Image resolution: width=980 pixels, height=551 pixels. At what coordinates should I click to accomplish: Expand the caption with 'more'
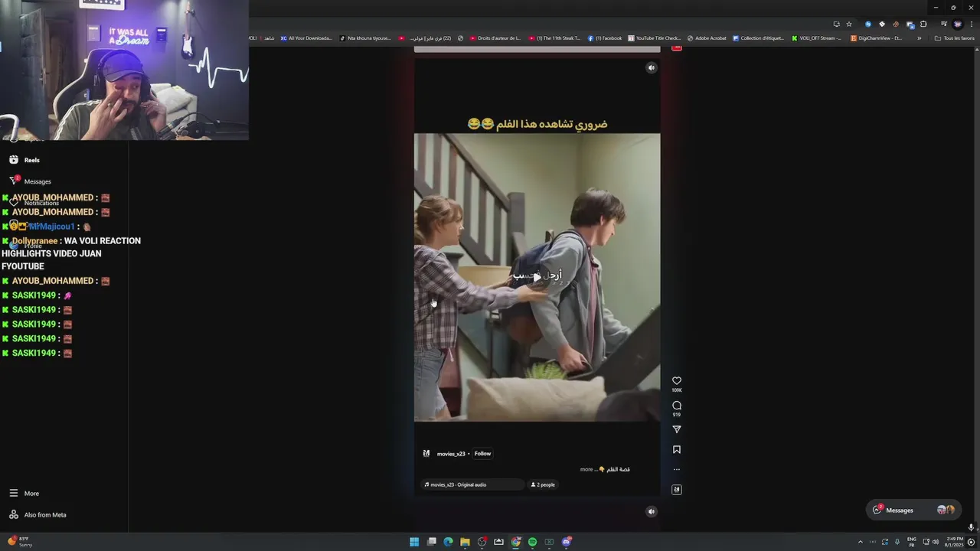(586, 469)
